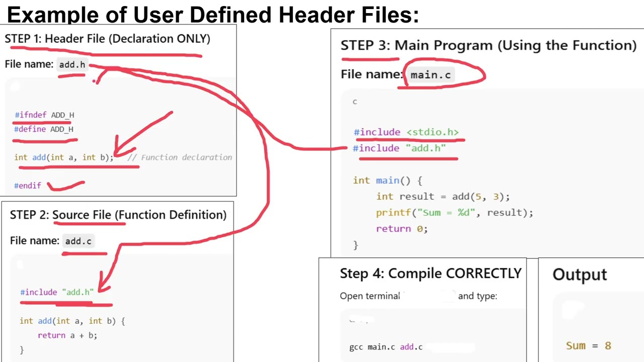
Task: Click the printf "Sum = %d" statement
Action: 454,213
